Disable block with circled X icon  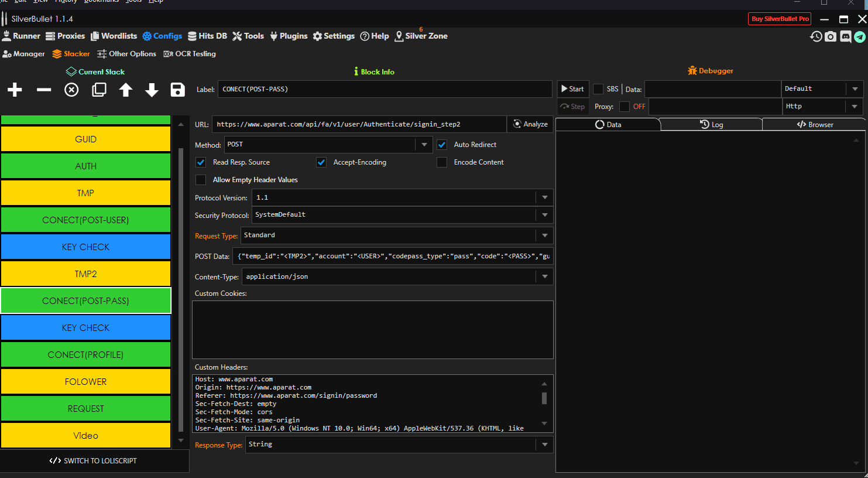[71, 90]
